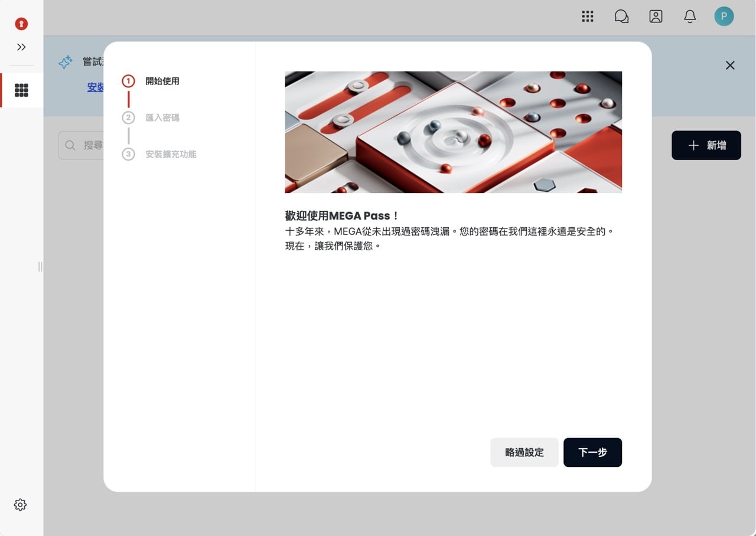Screen dimensions: 756x536
Task: Dismiss the banner with X icon
Action: [730, 65]
